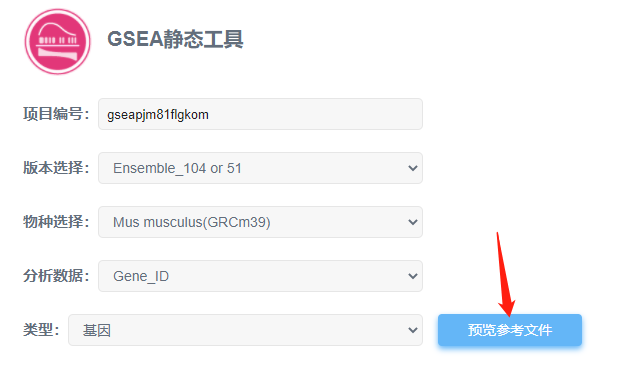618x367 pixels.
Task: Click the 分析数据 label
Action: pos(56,276)
